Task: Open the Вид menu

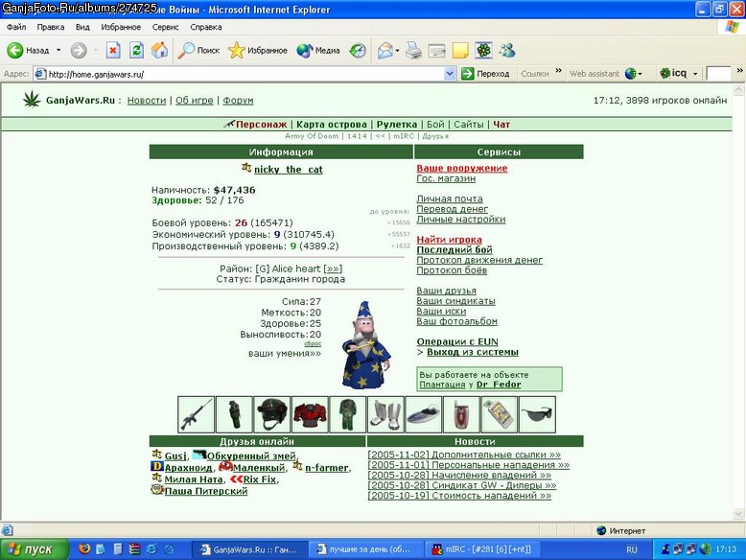Action: (x=82, y=27)
